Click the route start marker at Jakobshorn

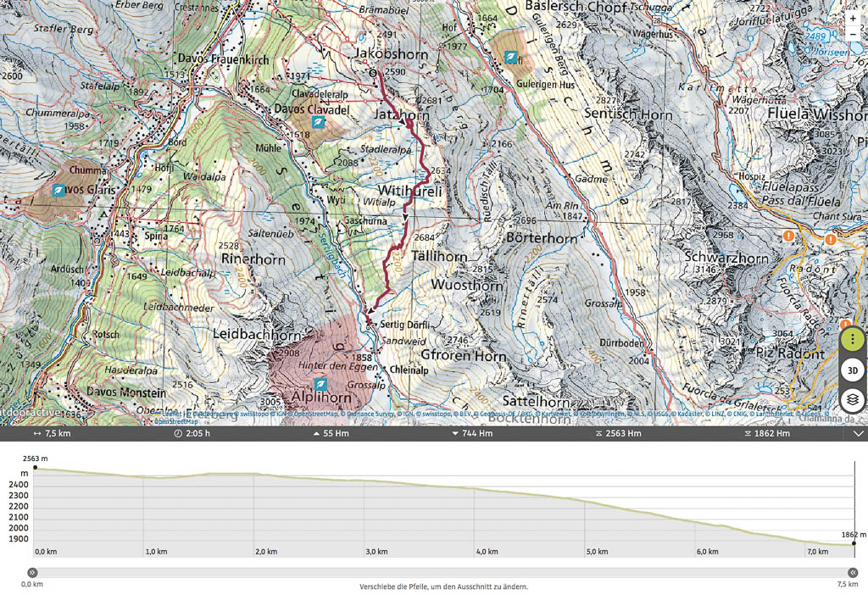click(373, 73)
